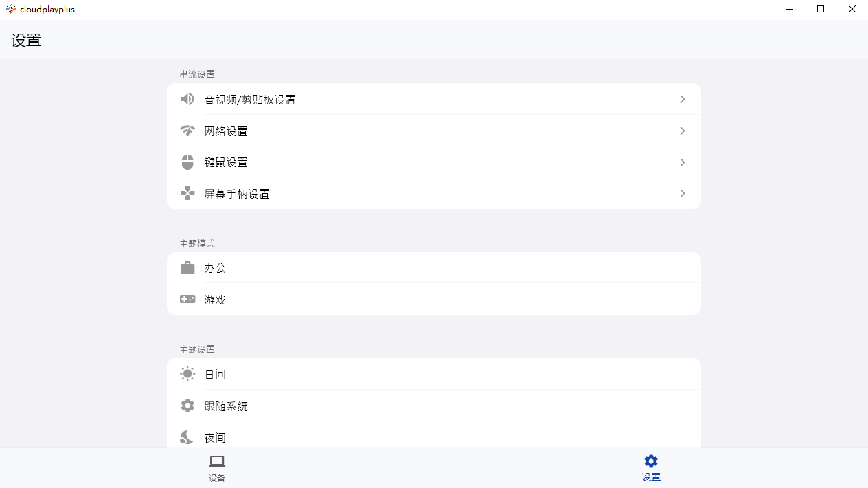Viewport: 868px width, 488px height.
Task: Expand 音视频/剪贴板设置 via its chevron
Action: [682, 99]
